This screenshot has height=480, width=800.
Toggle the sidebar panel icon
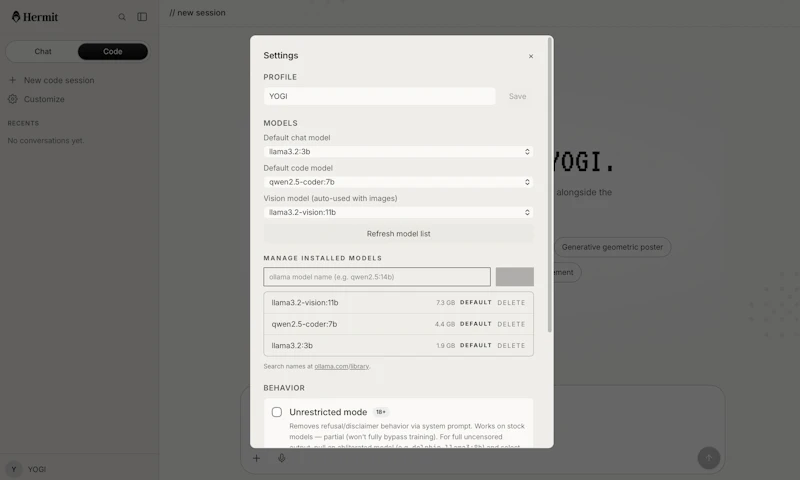tap(142, 17)
